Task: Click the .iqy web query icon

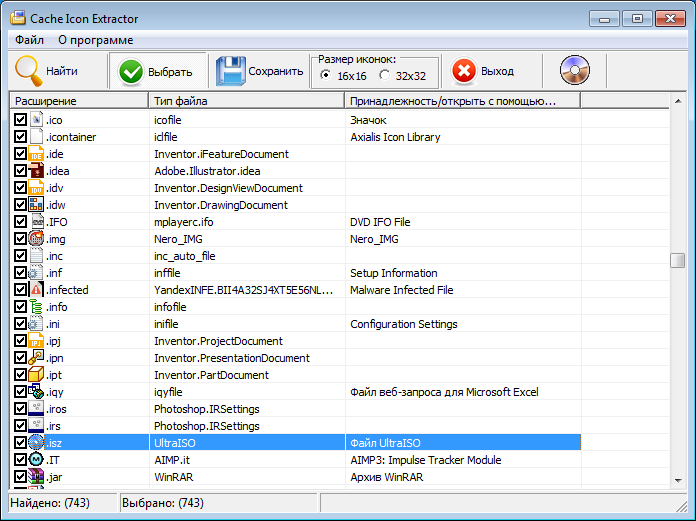Action: 36,392
